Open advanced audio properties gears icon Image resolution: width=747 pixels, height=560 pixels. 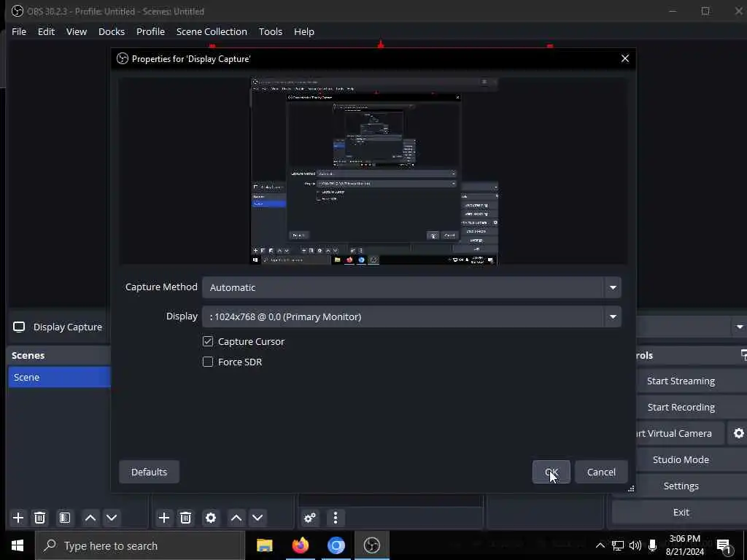(x=309, y=518)
